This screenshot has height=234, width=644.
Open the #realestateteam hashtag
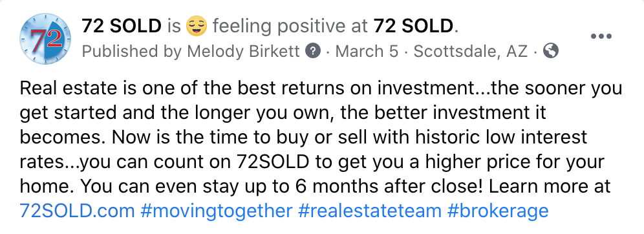(370, 211)
